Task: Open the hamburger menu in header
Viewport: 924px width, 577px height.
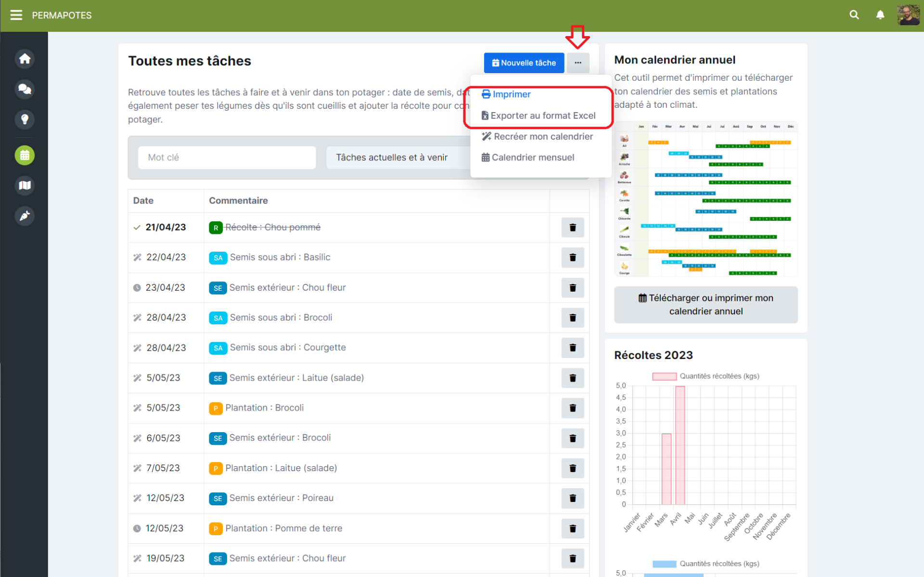Action: [16, 15]
